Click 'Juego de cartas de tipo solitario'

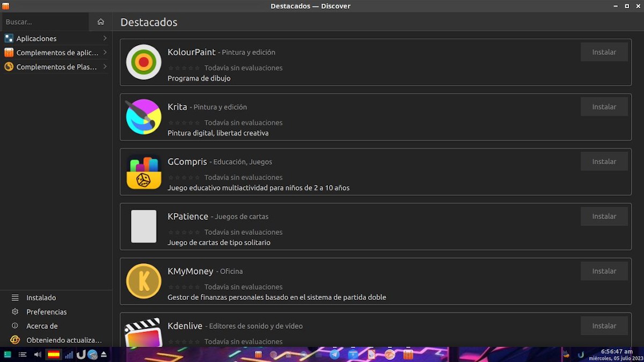click(219, 242)
